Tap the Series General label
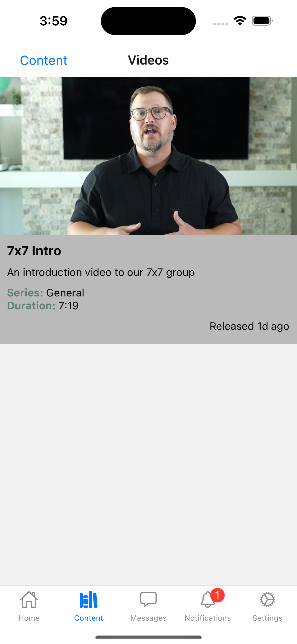297x644 pixels. point(46,293)
